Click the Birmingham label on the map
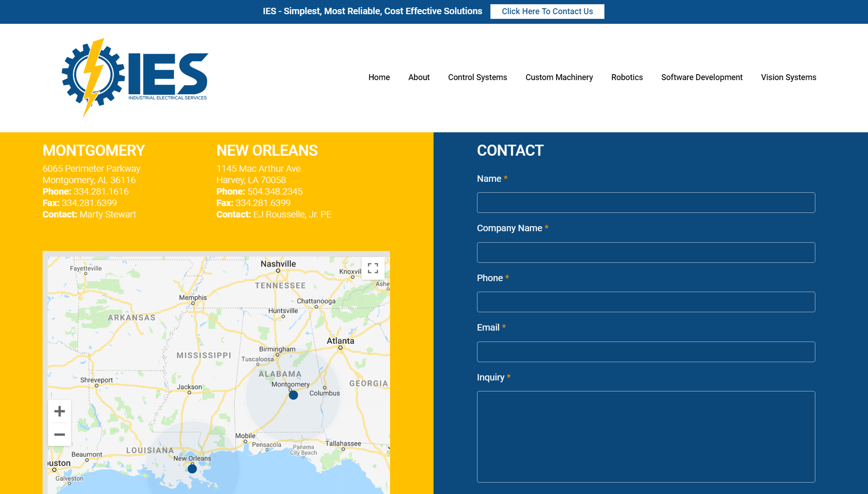This screenshot has width=868, height=494. (x=277, y=349)
